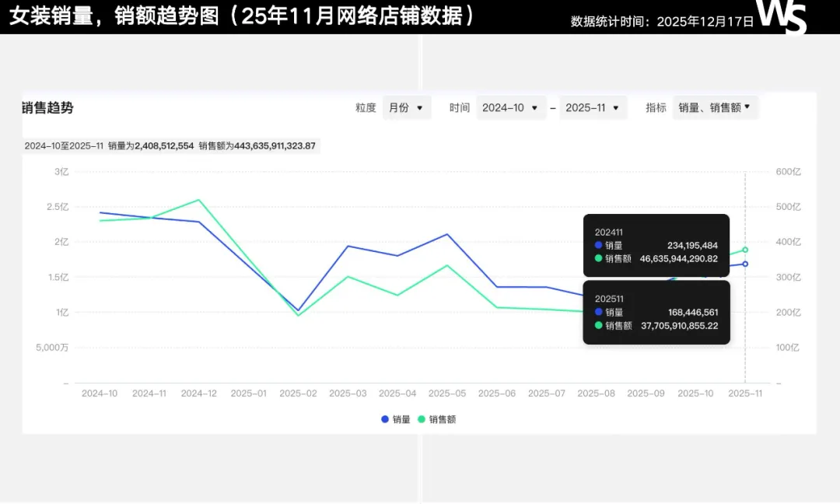Click green 销售额 dot in 202511 tooltip
This screenshot has height=504, width=840.
click(599, 325)
